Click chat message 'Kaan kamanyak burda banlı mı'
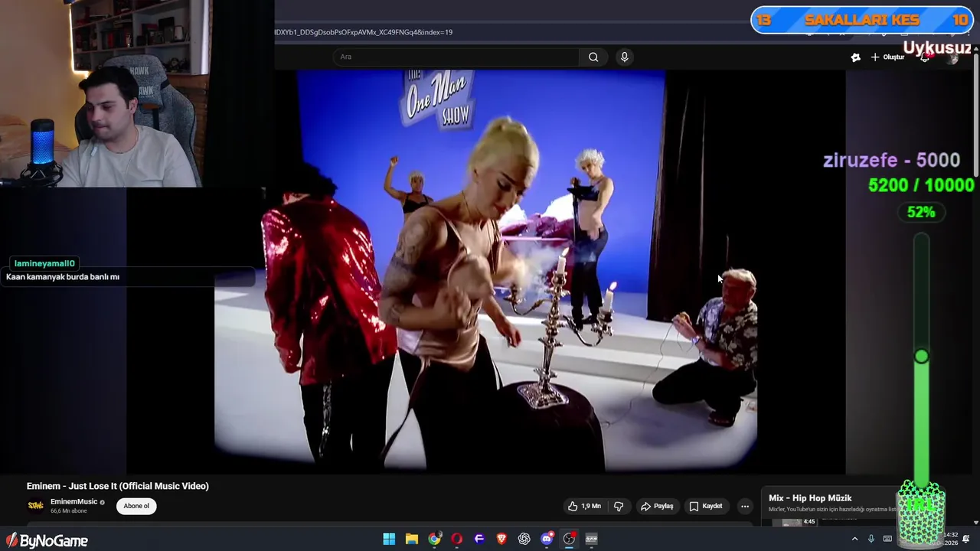Image resolution: width=980 pixels, height=551 pixels. pyautogui.click(x=63, y=277)
